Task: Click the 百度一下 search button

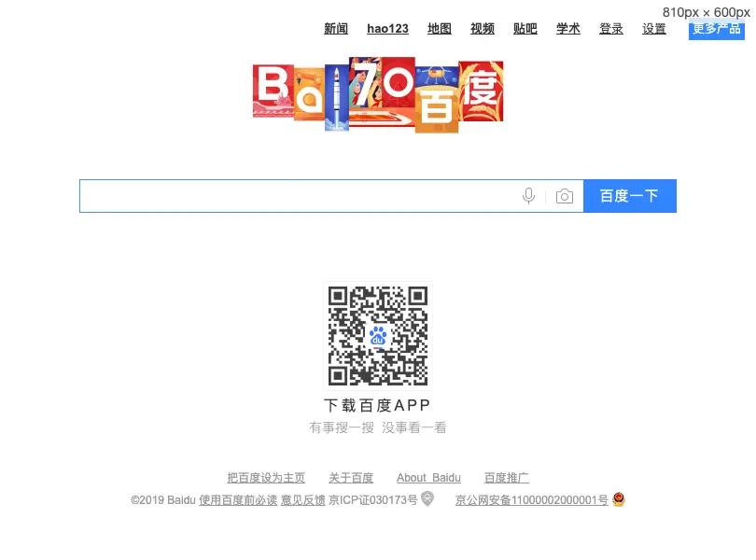Action: pyautogui.click(x=630, y=196)
